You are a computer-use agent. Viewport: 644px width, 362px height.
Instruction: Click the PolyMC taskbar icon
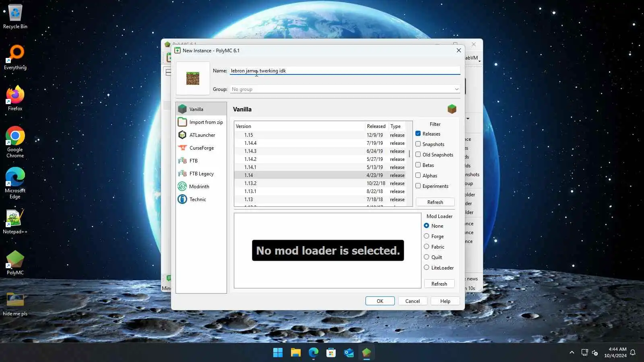[x=366, y=353]
